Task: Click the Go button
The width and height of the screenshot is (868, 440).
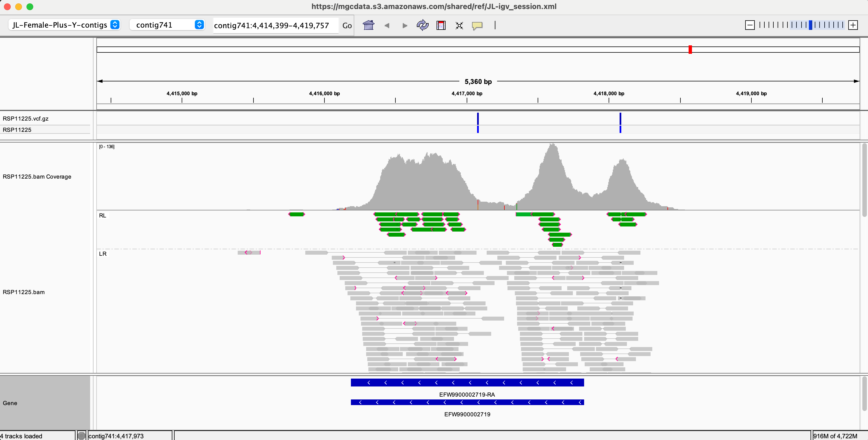Action: tap(347, 26)
